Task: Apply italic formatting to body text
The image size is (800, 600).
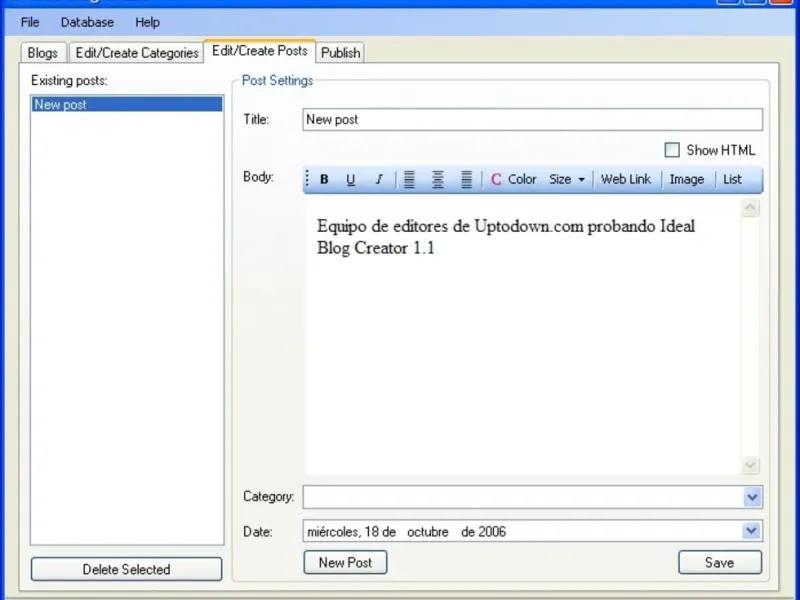Action: click(379, 180)
